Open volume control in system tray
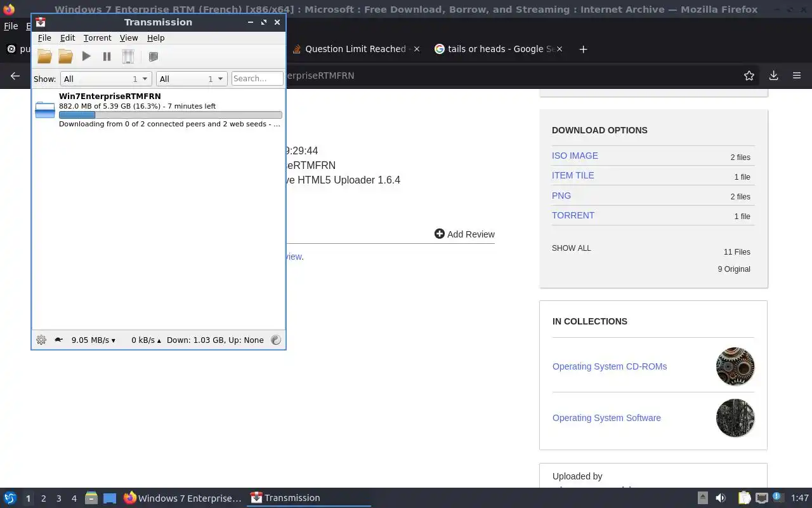The width and height of the screenshot is (812, 508). point(721,498)
